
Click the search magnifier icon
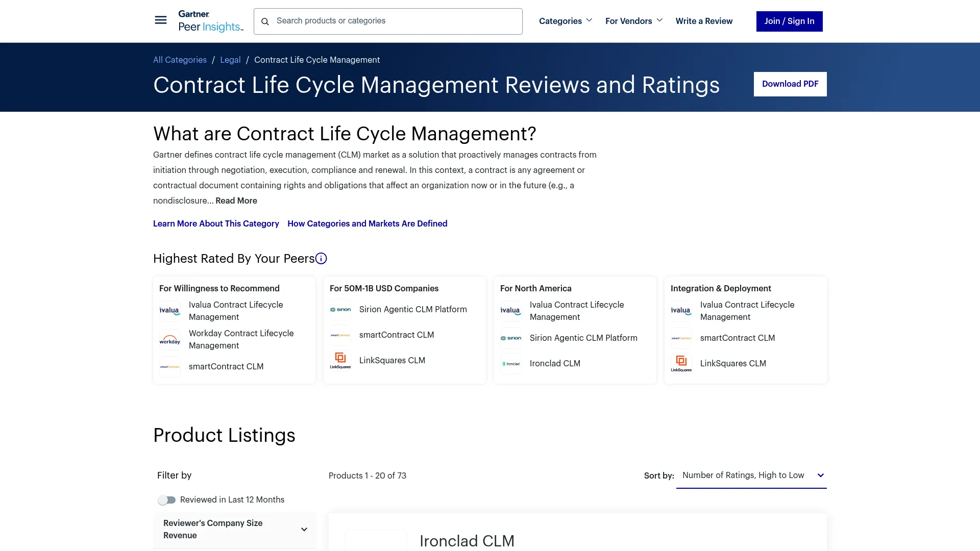tap(265, 21)
